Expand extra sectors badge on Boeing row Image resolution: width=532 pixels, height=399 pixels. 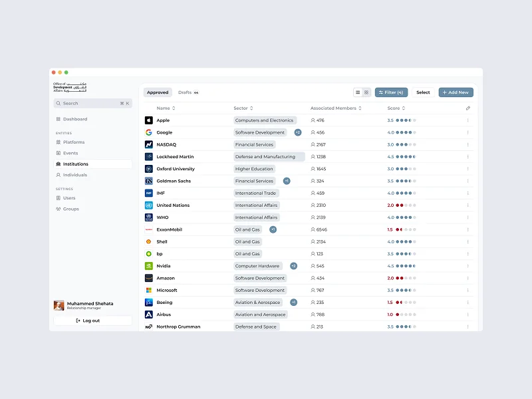[294, 303]
